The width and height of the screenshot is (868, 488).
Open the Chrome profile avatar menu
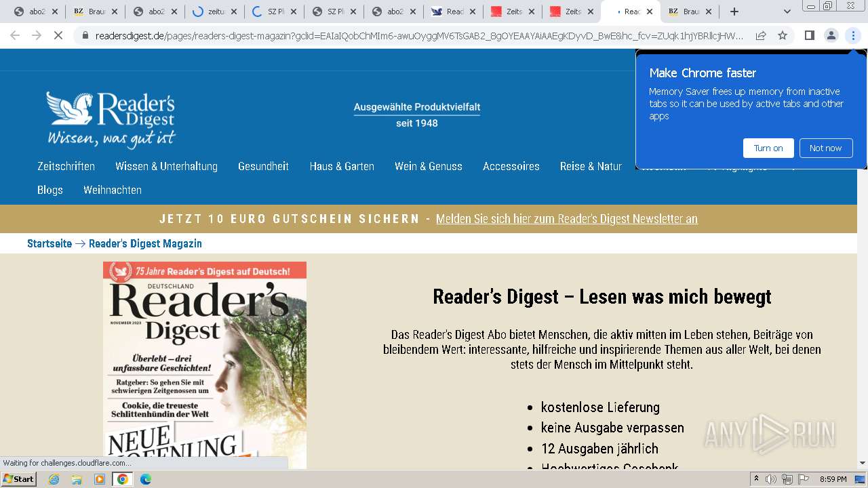[x=831, y=35]
